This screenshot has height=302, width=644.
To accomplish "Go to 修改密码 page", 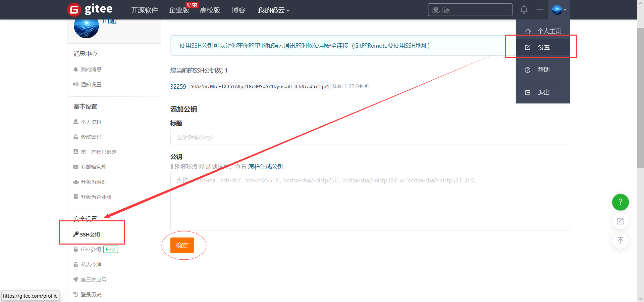I will click(x=87, y=137).
